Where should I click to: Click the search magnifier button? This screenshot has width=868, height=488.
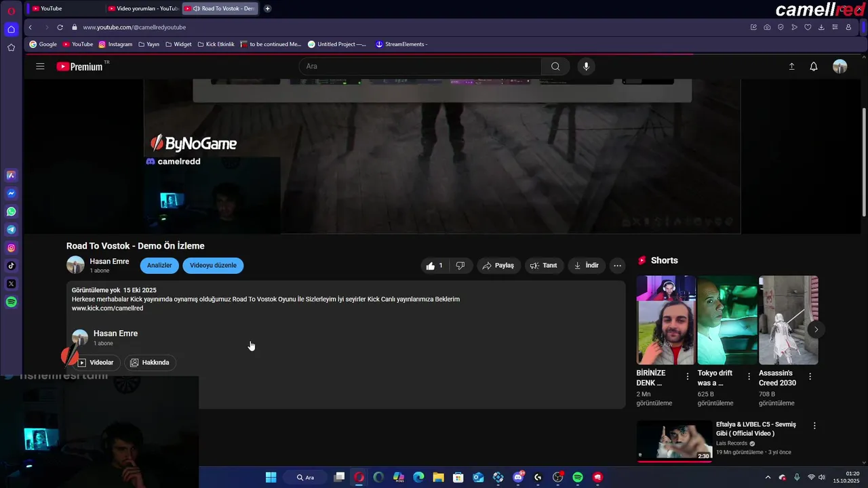point(555,66)
